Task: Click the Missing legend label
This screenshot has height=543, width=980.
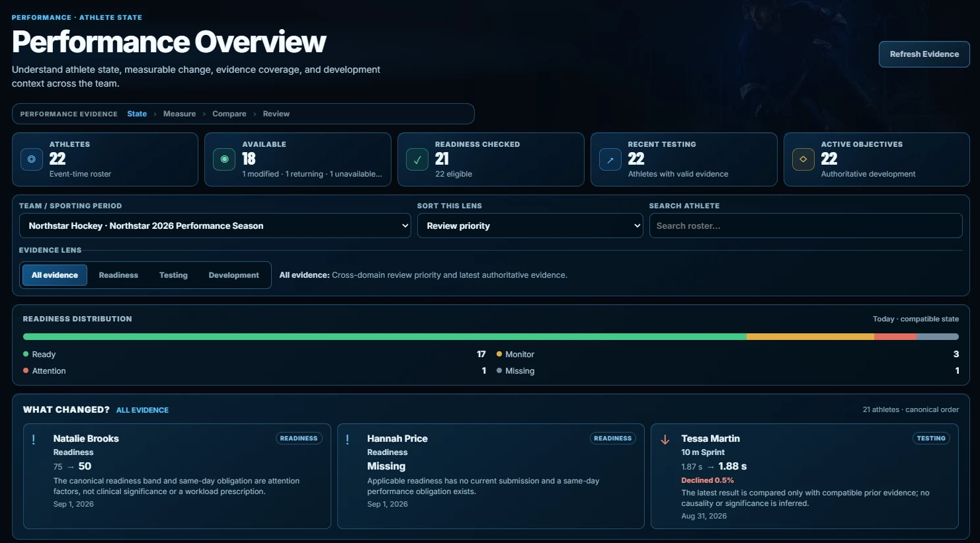Action: 520,371
